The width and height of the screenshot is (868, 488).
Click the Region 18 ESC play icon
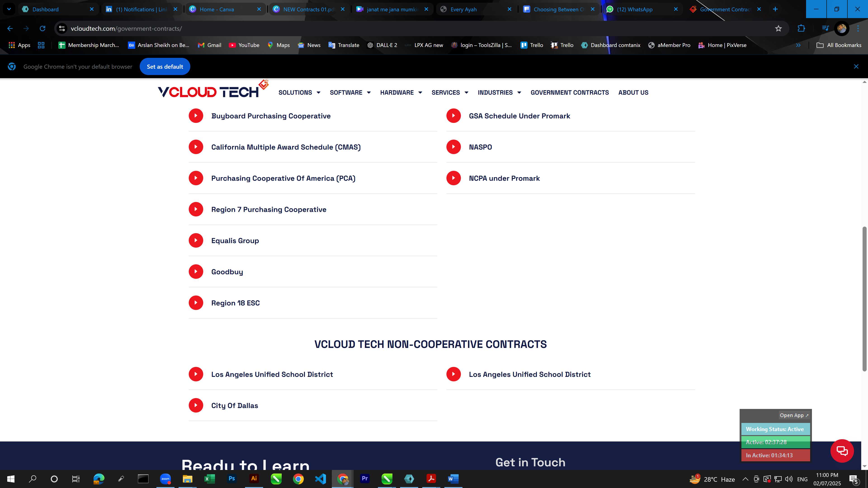point(196,303)
